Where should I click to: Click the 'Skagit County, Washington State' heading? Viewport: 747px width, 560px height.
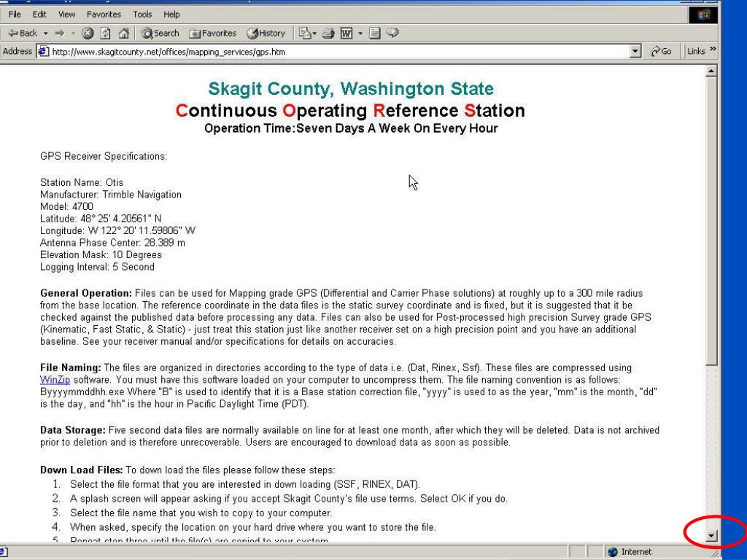tap(351, 88)
